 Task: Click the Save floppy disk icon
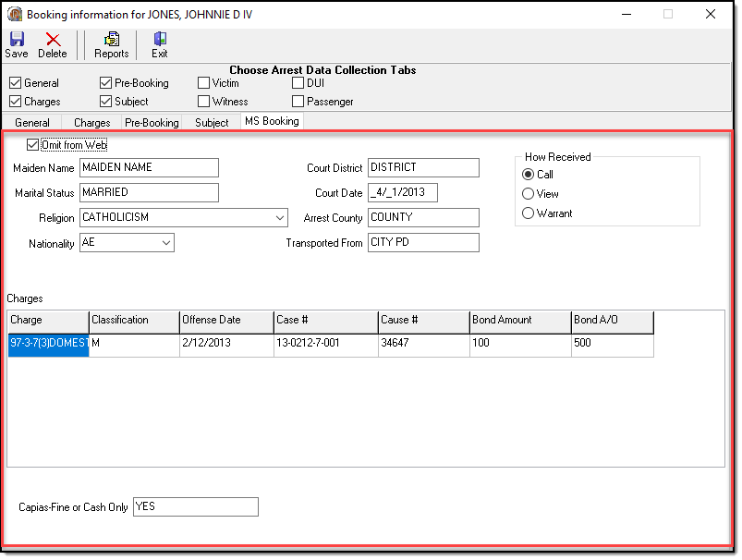click(x=17, y=39)
